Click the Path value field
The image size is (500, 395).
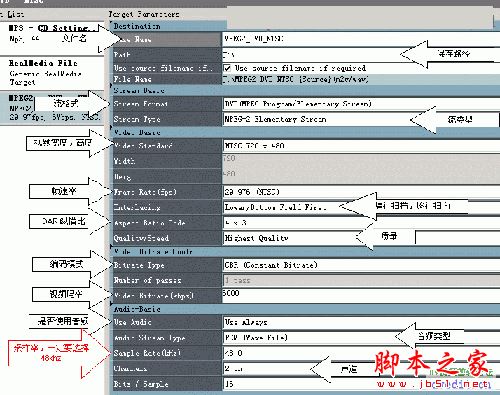point(361,54)
